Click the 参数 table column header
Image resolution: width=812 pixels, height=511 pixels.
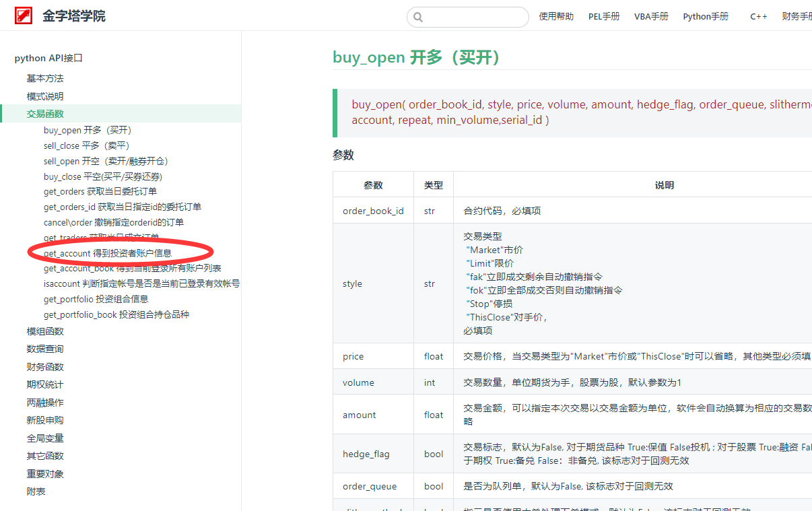coord(373,185)
